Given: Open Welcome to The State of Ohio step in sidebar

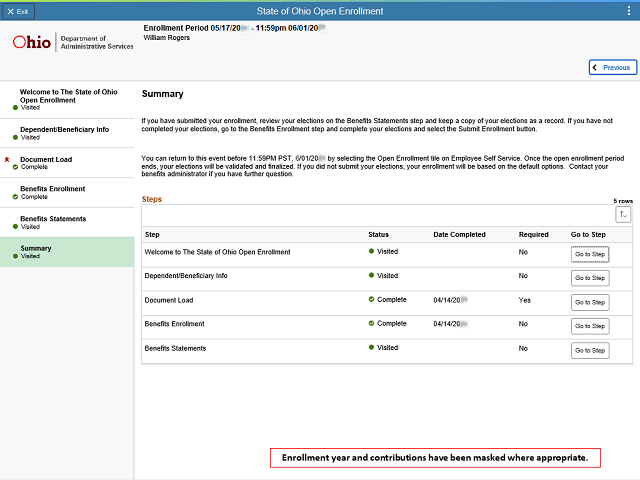Looking at the screenshot, I should coord(67,100).
